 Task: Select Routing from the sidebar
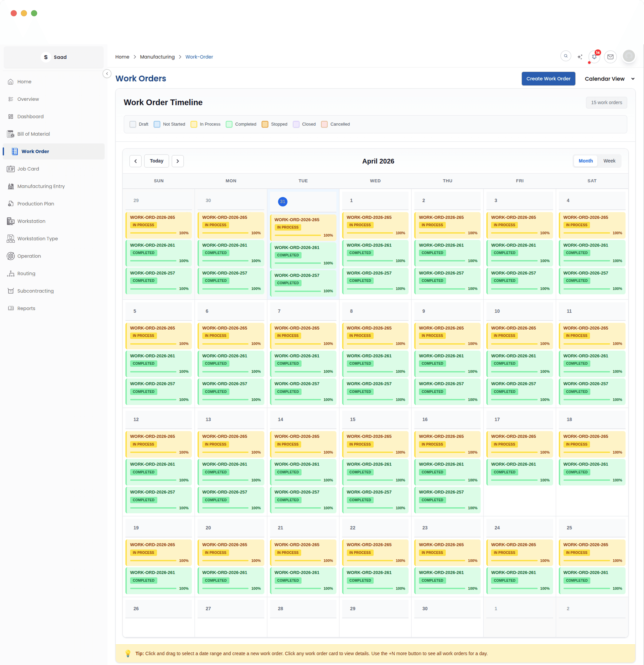(x=26, y=273)
